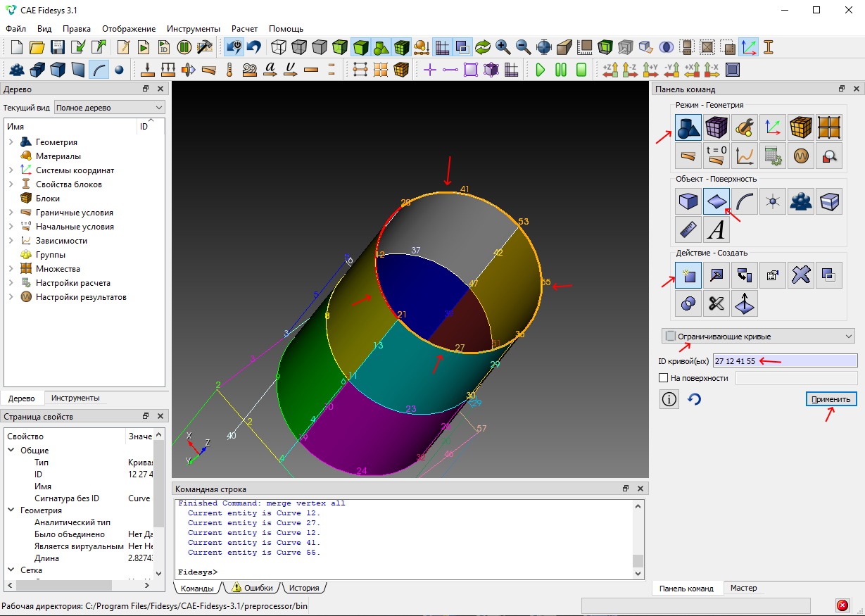Select Группы in the tree
Screen dimensions: 865x616
click(51, 255)
